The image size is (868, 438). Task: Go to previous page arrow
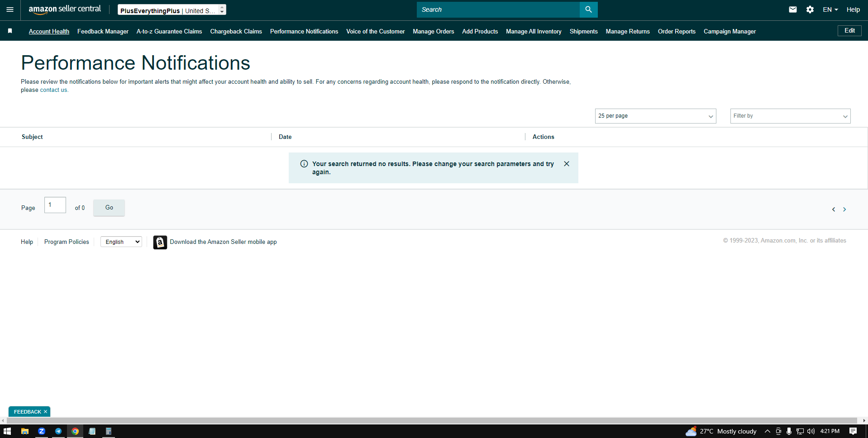click(834, 209)
